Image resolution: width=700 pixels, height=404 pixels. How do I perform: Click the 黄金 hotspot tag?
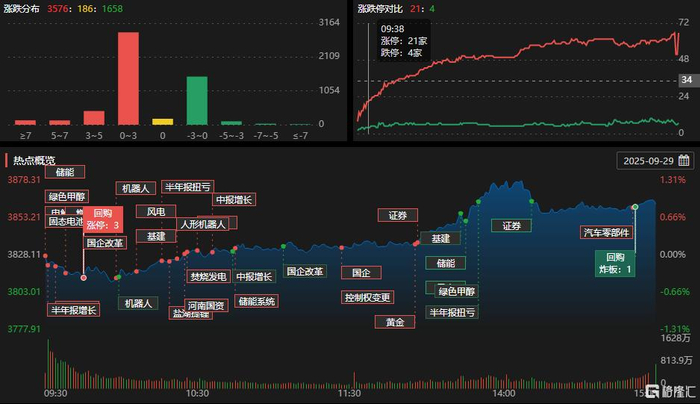pos(395,322)
